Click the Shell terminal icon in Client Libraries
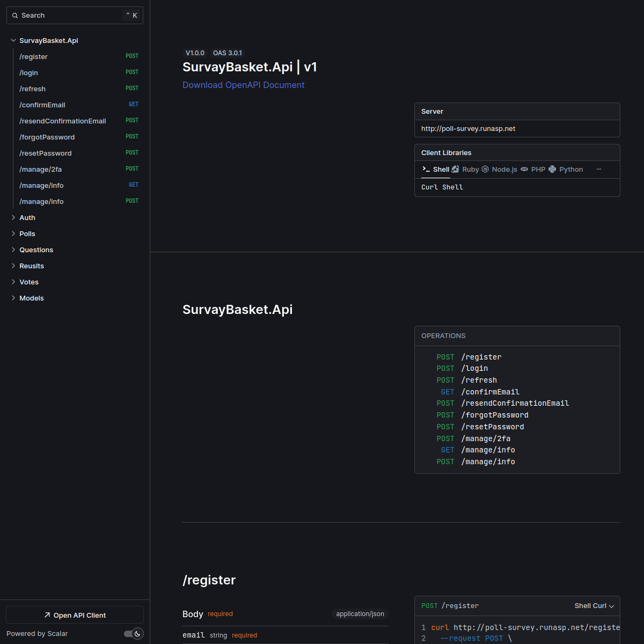Image resolution: width=644 pixels, height=644 pixels. pos(426,169)
